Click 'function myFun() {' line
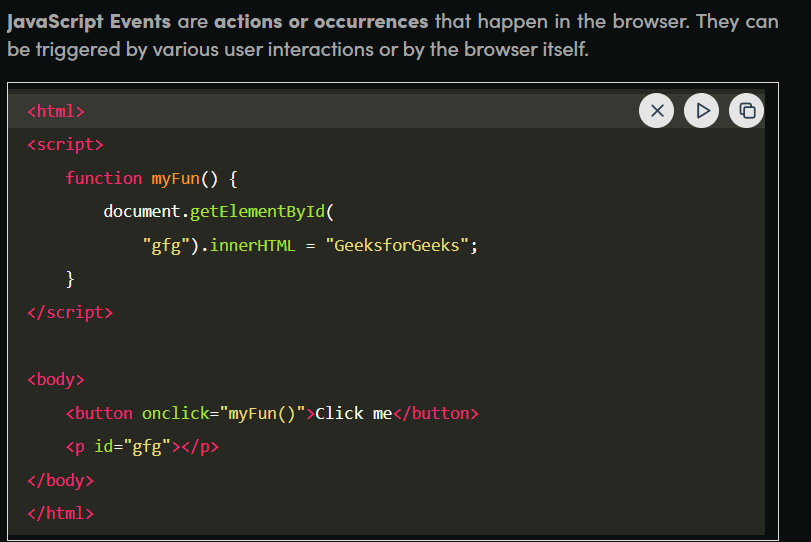The height and width of the screenshot is (542, 811). [x=151, y=178]
